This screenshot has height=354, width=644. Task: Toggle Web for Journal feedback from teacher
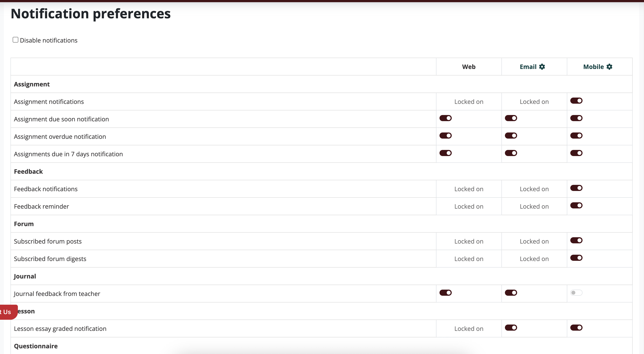coord(445,293)
